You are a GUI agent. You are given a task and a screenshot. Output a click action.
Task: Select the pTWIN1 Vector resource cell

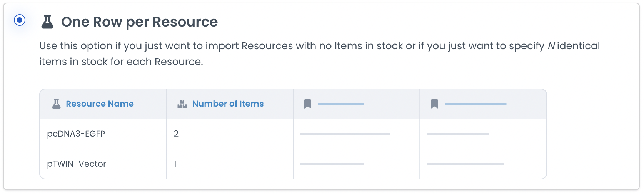pos(77,164)
